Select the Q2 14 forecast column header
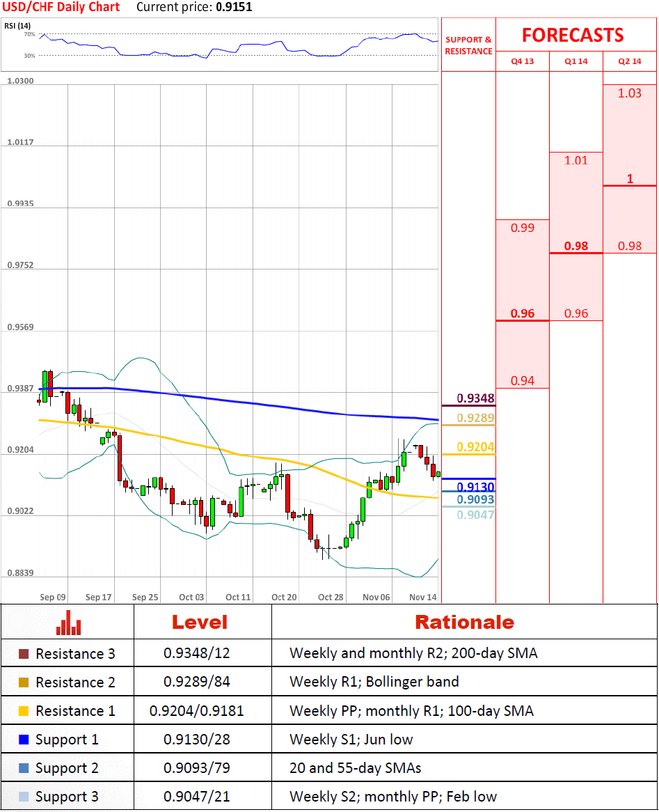 point(630,61)
